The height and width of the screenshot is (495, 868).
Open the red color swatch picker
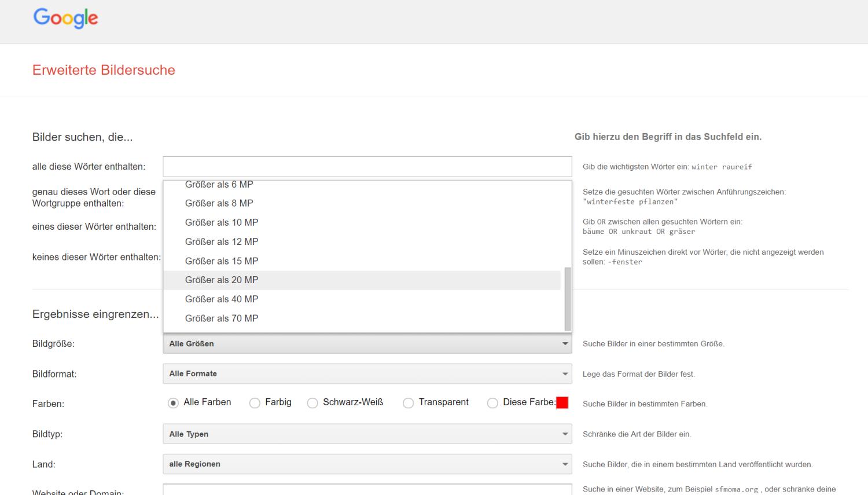point(562,403)
